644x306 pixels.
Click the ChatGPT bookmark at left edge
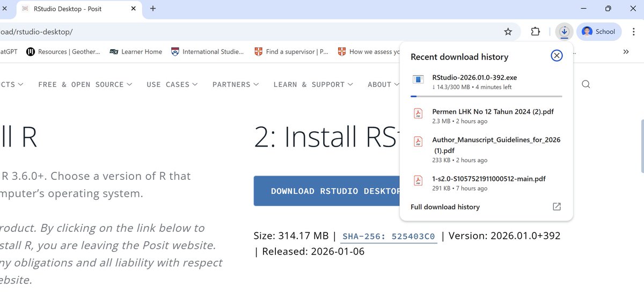(x=9, y=52)
